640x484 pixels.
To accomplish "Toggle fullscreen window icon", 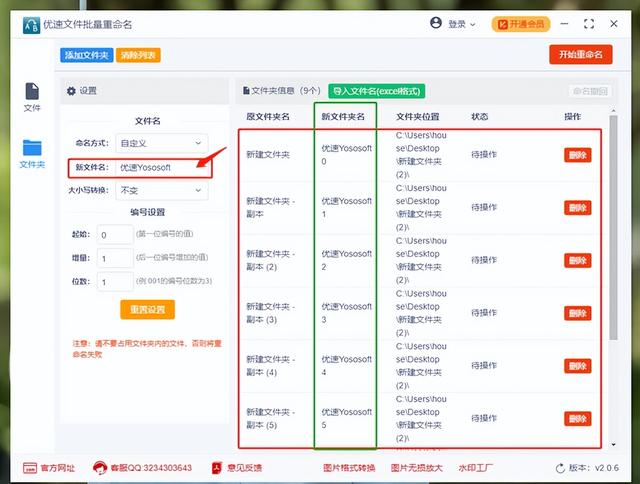I will 589,24.
